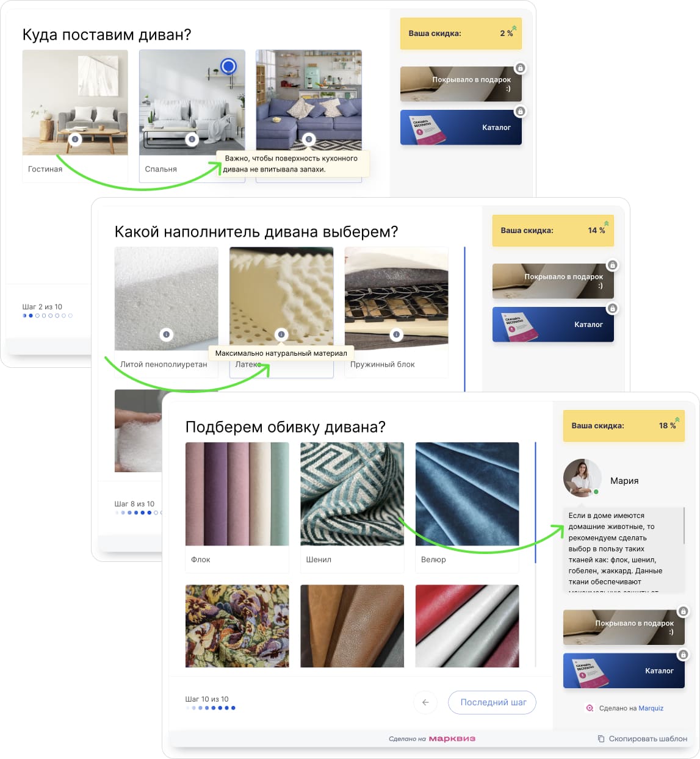Choose the Велюр upholstery option
700x759 pixels.
(x=467, y=507)
